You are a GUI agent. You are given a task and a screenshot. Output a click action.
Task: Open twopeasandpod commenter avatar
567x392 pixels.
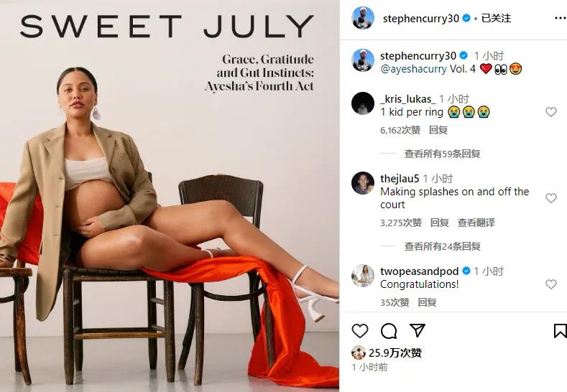pos(363,275)
